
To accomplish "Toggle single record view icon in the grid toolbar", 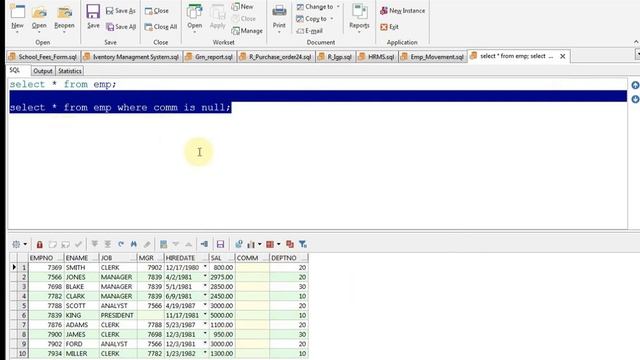I will (x=163, y=244).
